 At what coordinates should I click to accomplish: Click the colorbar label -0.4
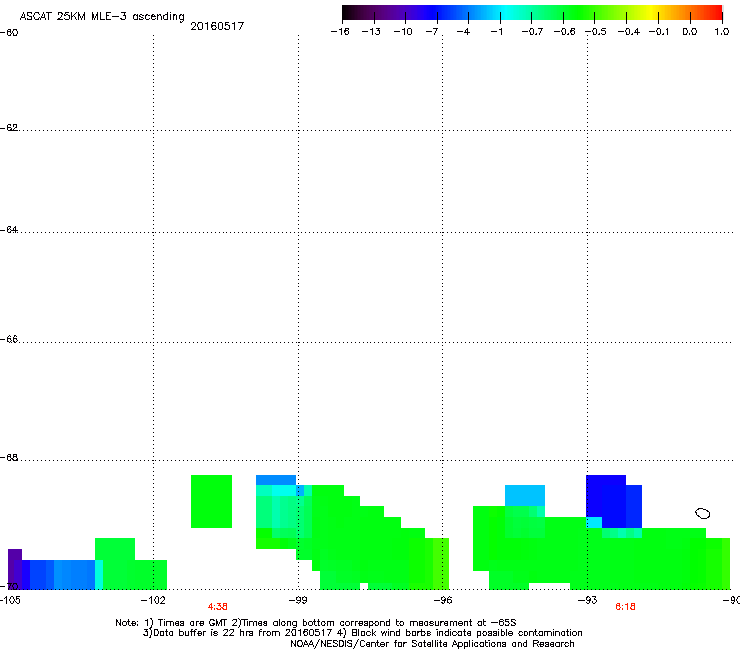629,32
